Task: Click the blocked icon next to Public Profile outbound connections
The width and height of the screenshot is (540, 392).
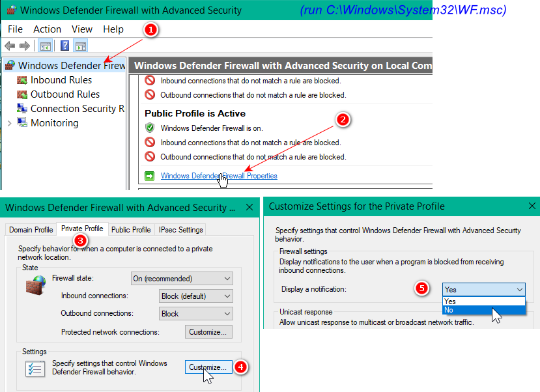Action: 150,156
